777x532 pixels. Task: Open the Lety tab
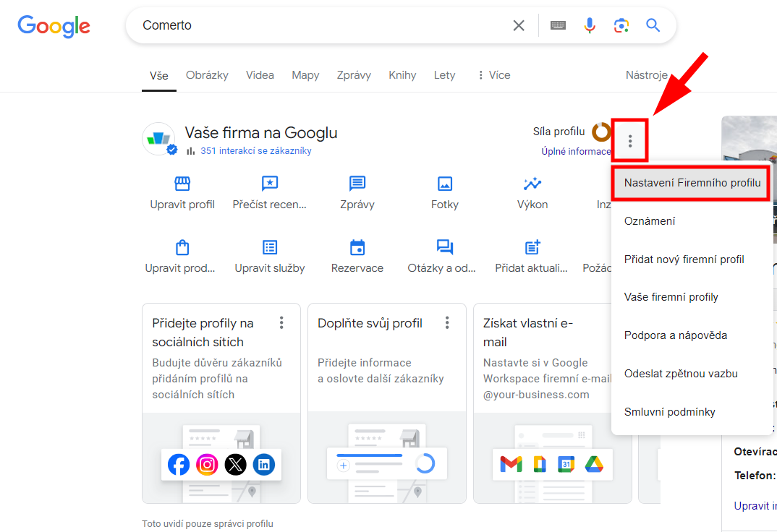444,75
